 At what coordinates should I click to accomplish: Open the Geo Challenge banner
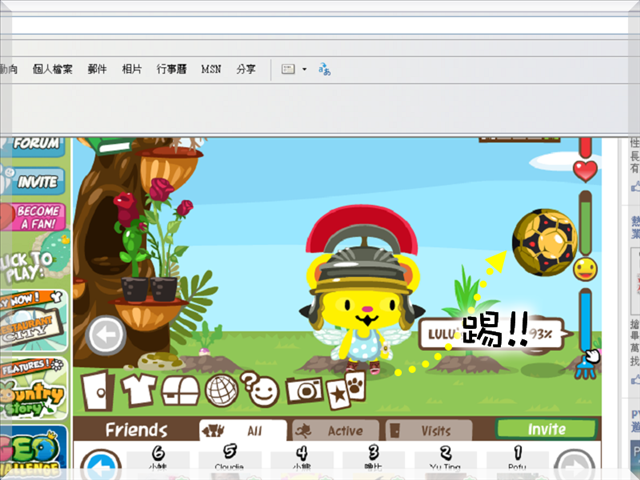pos(33,451)
